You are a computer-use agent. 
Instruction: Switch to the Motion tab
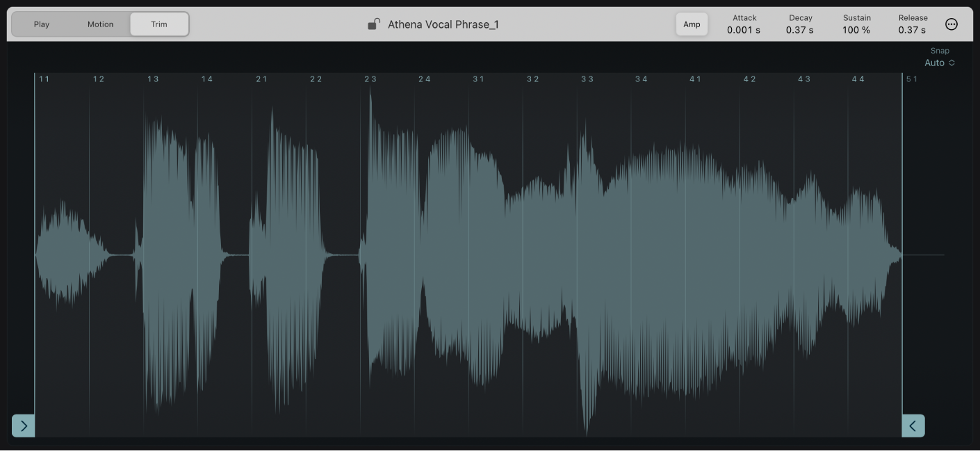click(100, 23)
